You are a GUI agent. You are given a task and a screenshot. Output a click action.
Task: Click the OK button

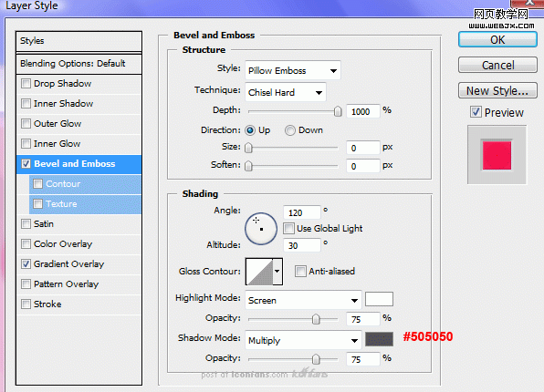(x=497, y=40)
